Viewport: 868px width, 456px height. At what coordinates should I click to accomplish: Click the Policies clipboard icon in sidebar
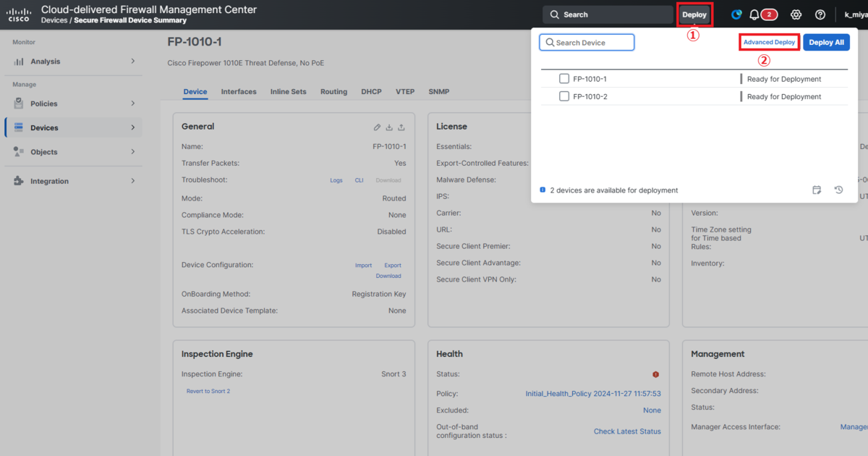pyautogui.click(x=19, y=104)
